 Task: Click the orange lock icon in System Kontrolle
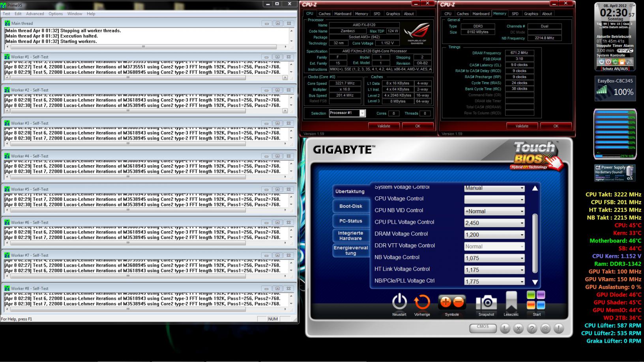(622, 62)
